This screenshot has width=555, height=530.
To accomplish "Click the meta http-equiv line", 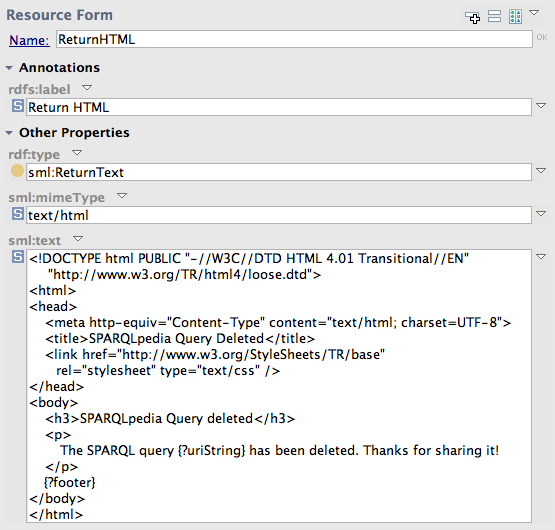I will 278,323.
